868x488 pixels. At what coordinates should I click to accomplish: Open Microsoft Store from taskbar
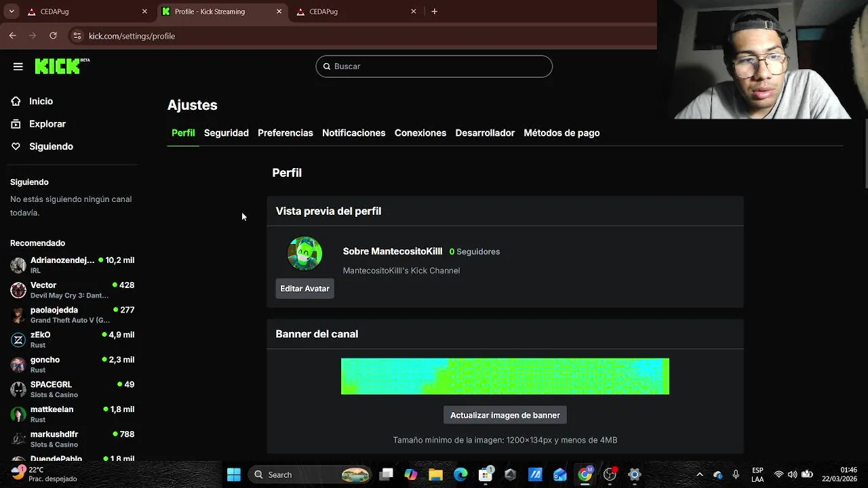tap(486, 474)
